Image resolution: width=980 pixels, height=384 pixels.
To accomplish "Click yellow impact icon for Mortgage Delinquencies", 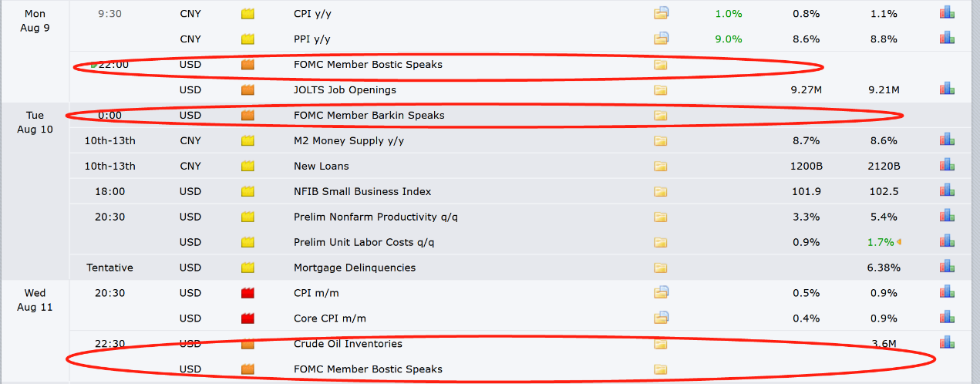I will pyautogui.click(x=248, y=268).
